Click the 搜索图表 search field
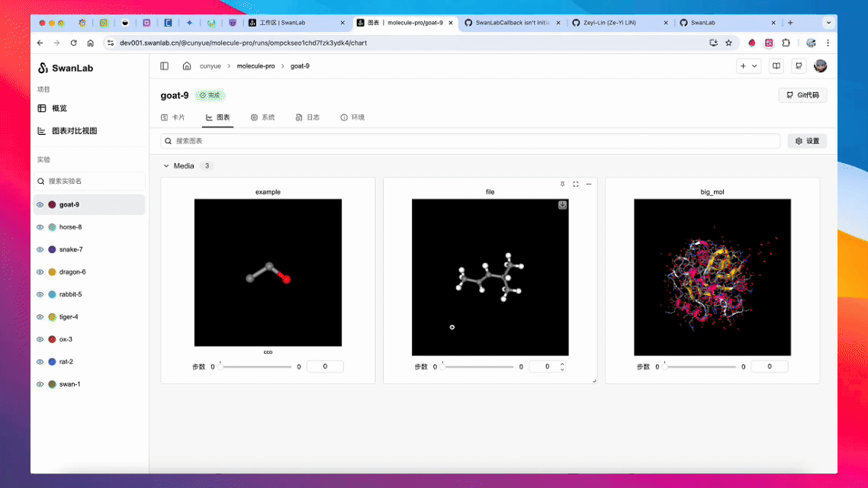 (470, 141)
